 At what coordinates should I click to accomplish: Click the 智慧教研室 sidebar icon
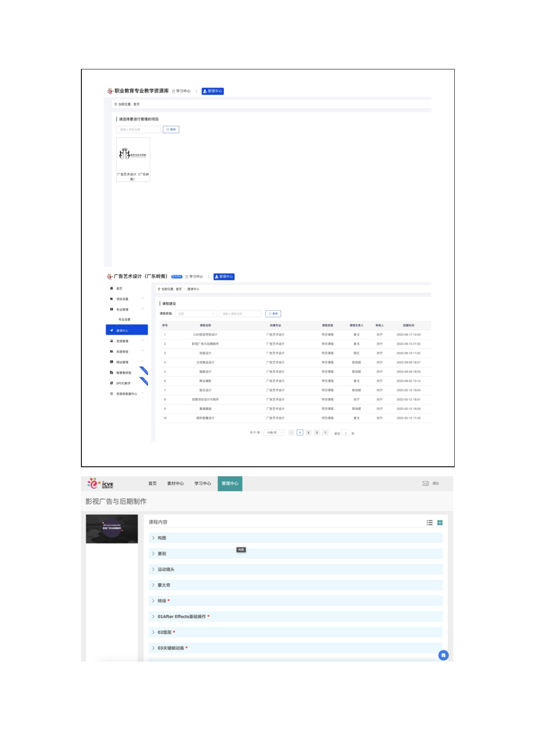pyautogui.click(x=112, y=372)
